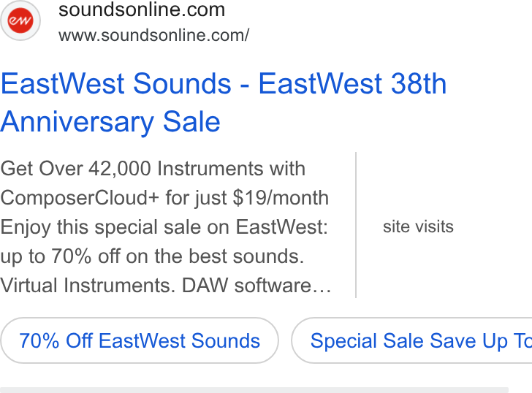Click "38th" in the blue headline
Viewport: 532px width, 393px height.
[x=419, y=84]
